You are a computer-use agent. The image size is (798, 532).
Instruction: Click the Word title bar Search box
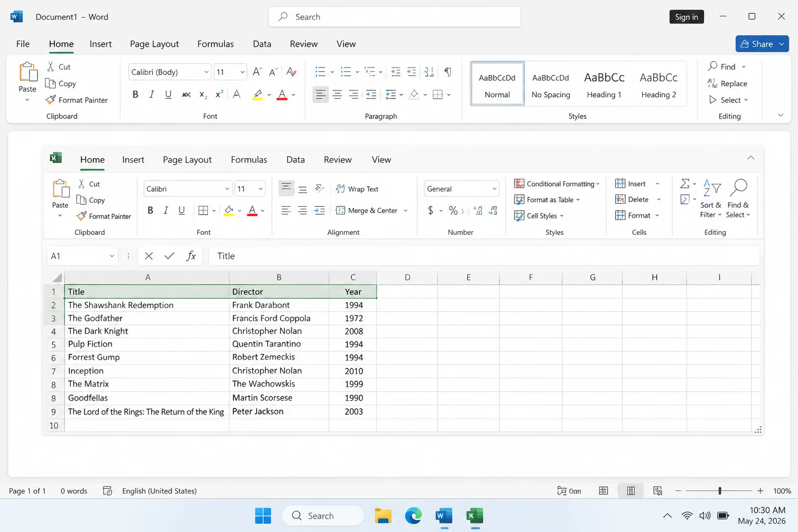(x=395, y=17)
